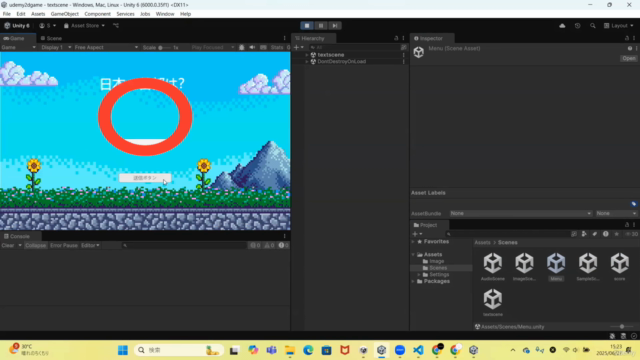Click the Console tab
Image resolution: width=640 pixels, height=360 pixels.
[x=17, y=236]
